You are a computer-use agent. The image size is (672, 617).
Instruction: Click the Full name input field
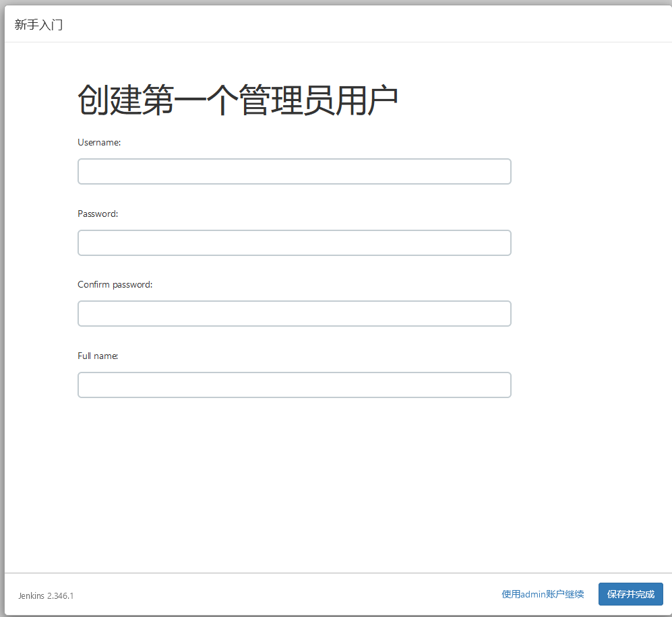pos(295,385)
